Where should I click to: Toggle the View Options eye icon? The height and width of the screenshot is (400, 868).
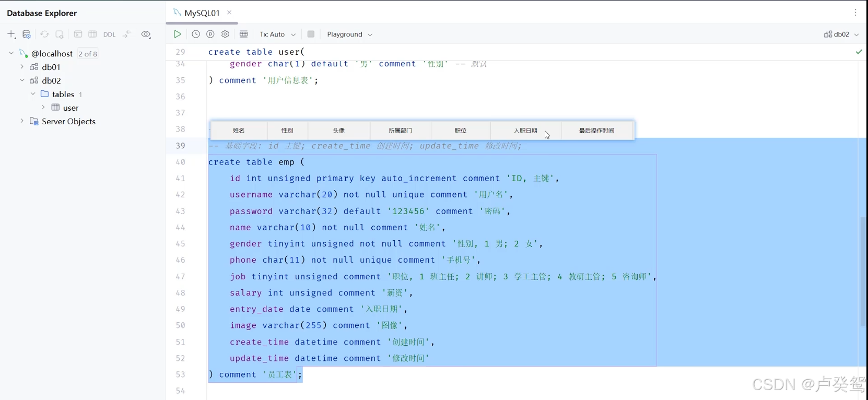point(146,34)
